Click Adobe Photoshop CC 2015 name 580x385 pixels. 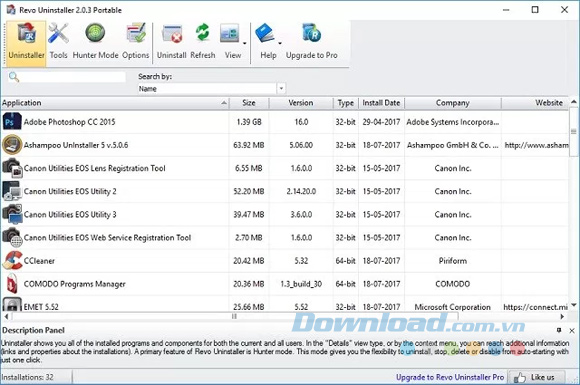[x=70, y=122]
